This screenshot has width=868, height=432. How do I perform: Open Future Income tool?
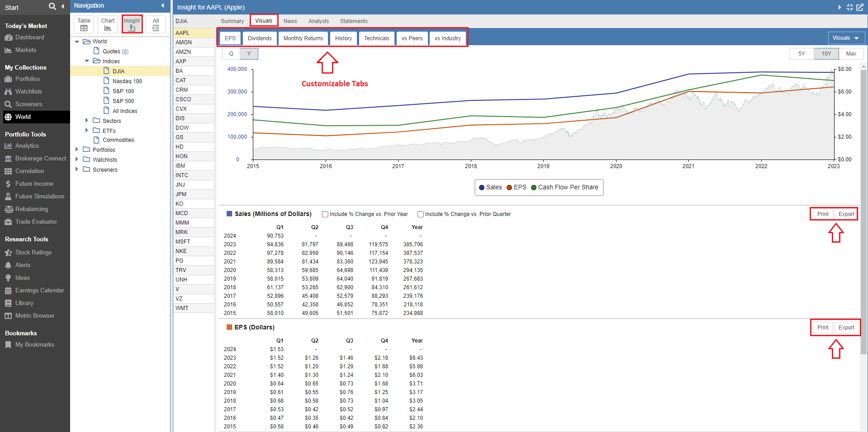(34, 184)
